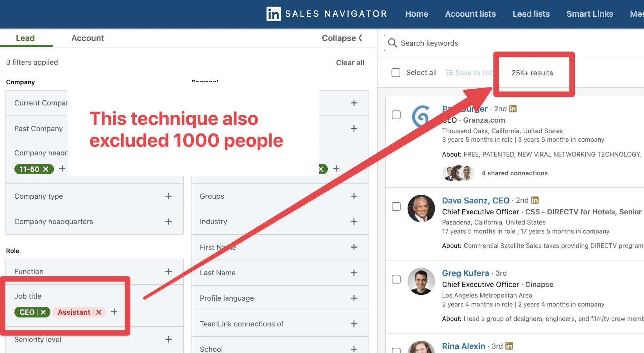The height and width of the screenshot is (353, 644).
Task: Click Granza.com company logo
Action: pyautogui.click(x=421, y=116)
